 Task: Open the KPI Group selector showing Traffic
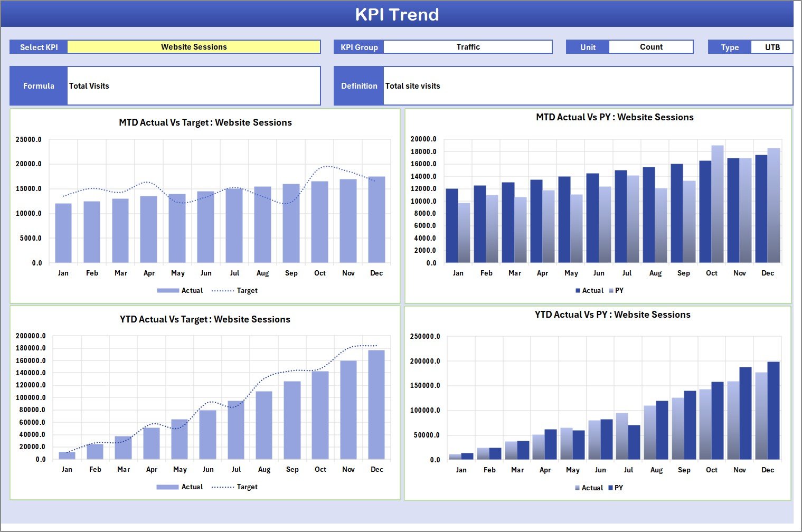pos(467,46)
